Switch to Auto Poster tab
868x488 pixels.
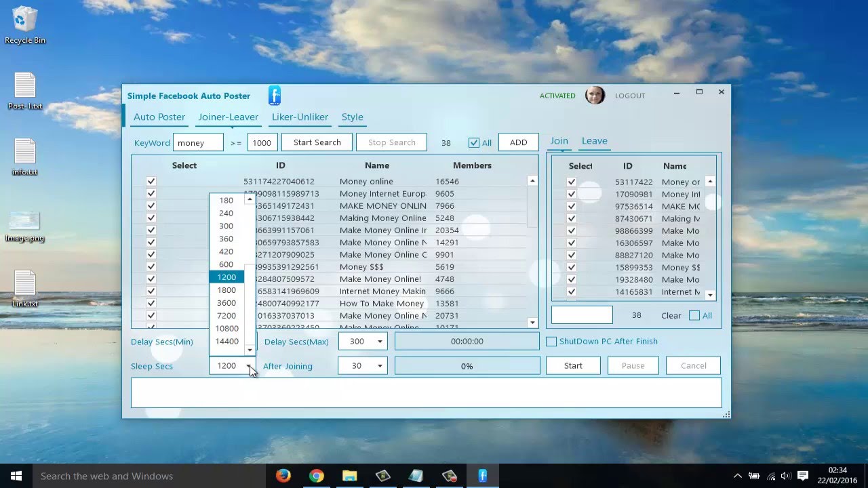pos(159,117)
